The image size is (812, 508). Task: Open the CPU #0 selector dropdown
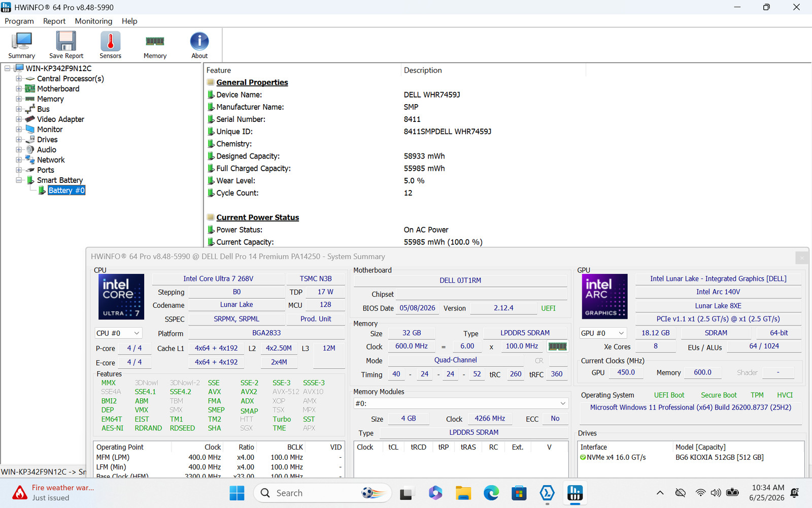click(118, 333)
